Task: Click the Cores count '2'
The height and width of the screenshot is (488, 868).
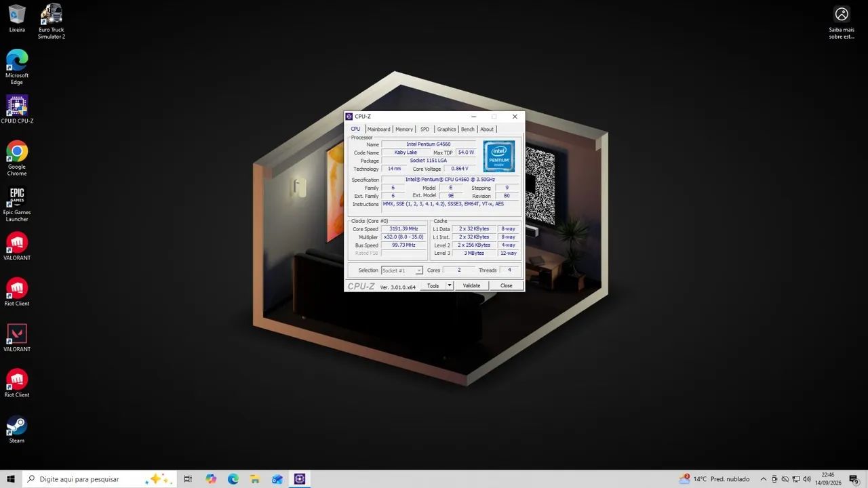Action: [x=459, y=270]
